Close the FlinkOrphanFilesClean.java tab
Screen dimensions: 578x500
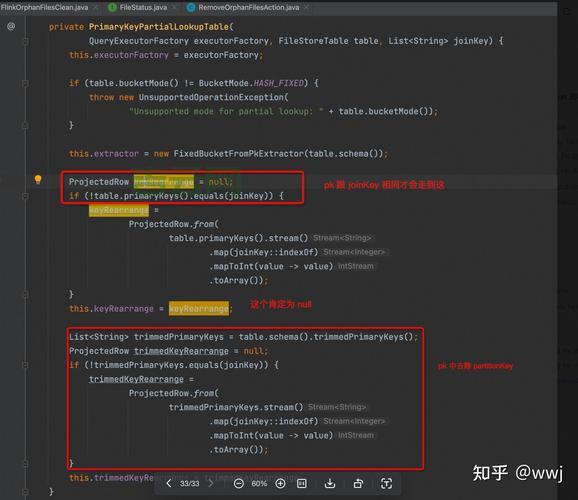95,7
